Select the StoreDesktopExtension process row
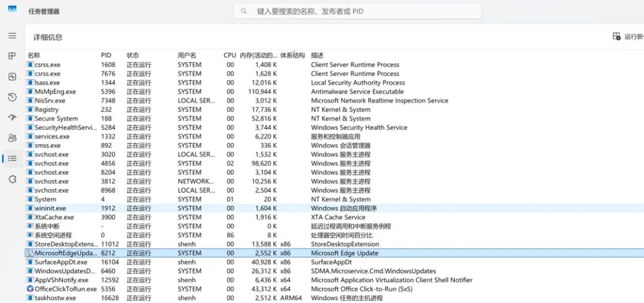This screenshot has width=644, height=303. (x=335, y=245)
